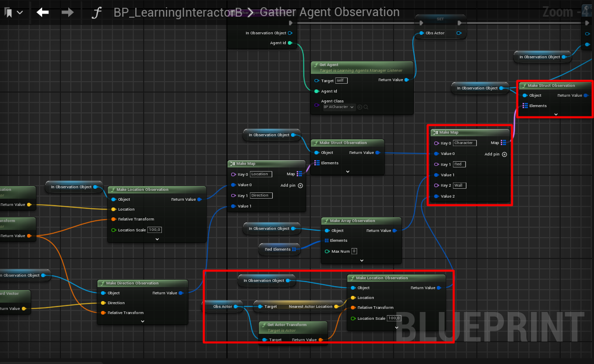The height and width of the screenshot is (364, 594).
Task: Click the function symbol beside the breadcrumb
Action: (97, 12)
